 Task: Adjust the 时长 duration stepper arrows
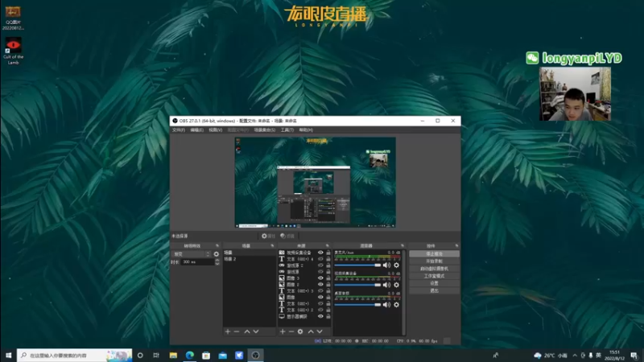pyautogui.click(x=217, y=262)
